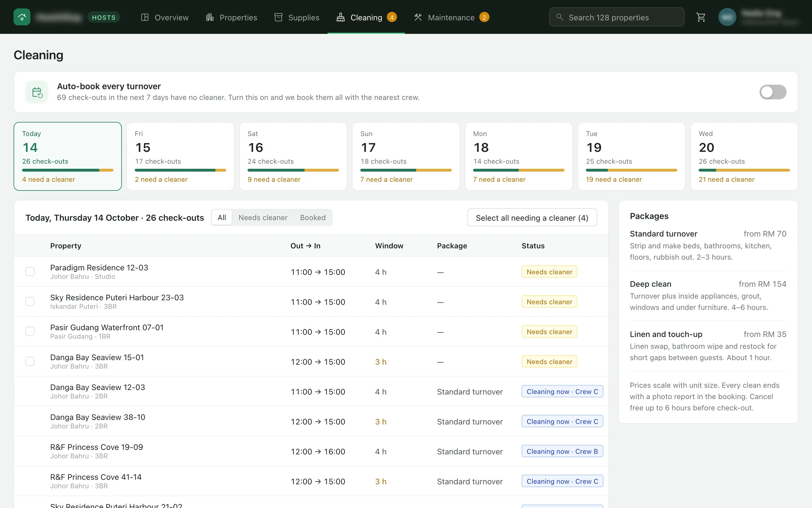Click the search magnifier icon
The width and height of the screenshot is (812, 508).
559,17
